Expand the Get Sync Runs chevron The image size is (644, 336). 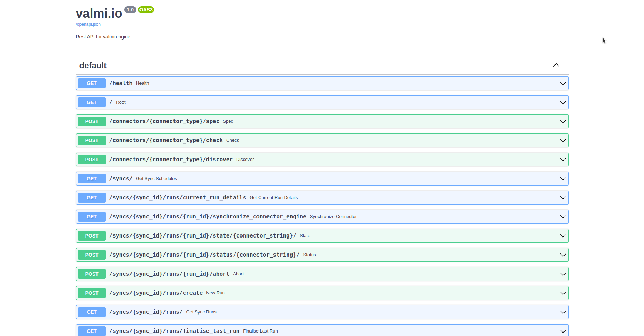(x=563, y=312)
